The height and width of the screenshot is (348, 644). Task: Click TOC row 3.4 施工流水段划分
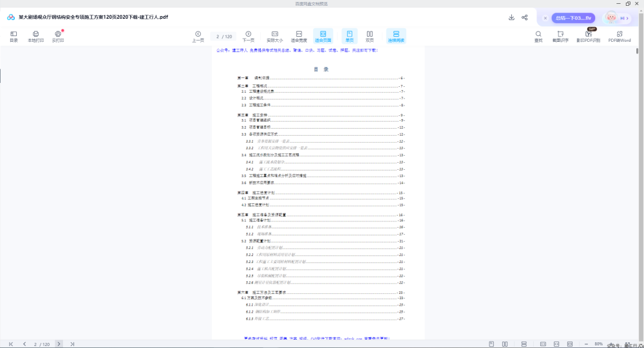[323, 155]
